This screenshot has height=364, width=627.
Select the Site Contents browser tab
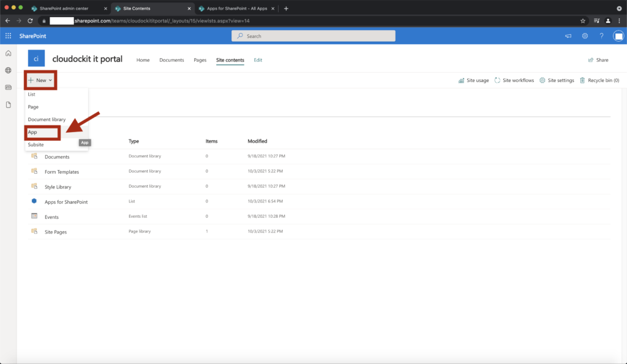tap(137, 9)
